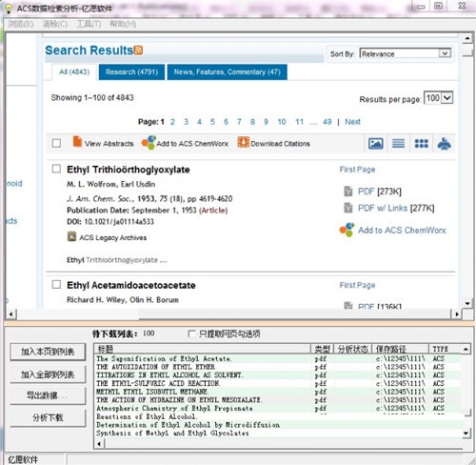Go to the Next results page link
This screenshot has width=476, height=465.
coord(352,122)
